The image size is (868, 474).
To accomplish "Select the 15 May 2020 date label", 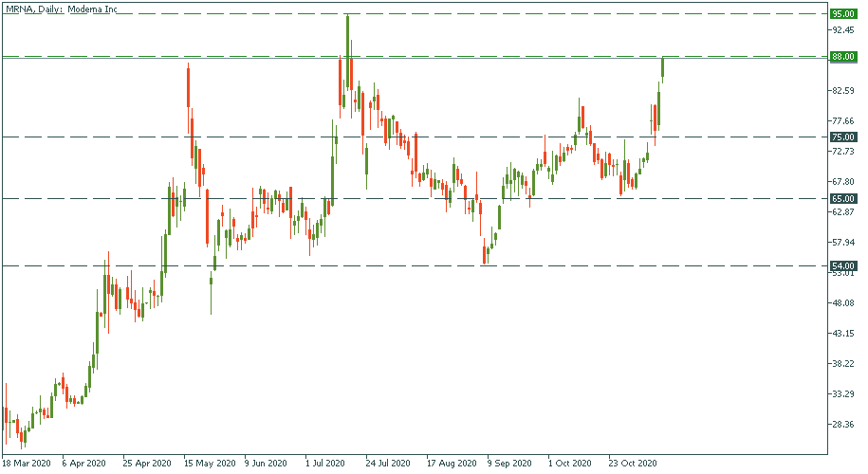I will [208, 464].
